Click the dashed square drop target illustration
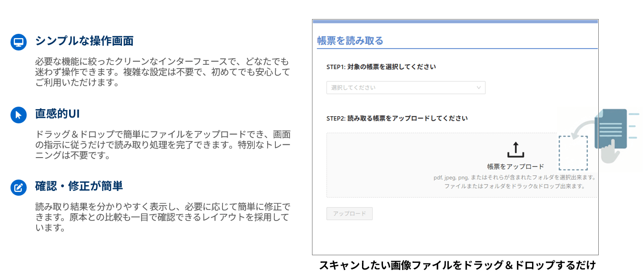This screenshot has width=644, height=280. click(573, 153)
